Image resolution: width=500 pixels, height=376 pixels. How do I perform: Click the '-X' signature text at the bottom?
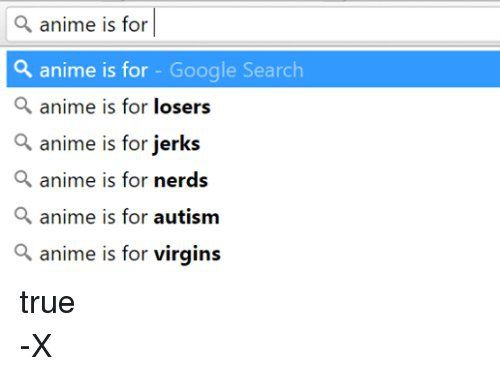[x=36, y=346]
